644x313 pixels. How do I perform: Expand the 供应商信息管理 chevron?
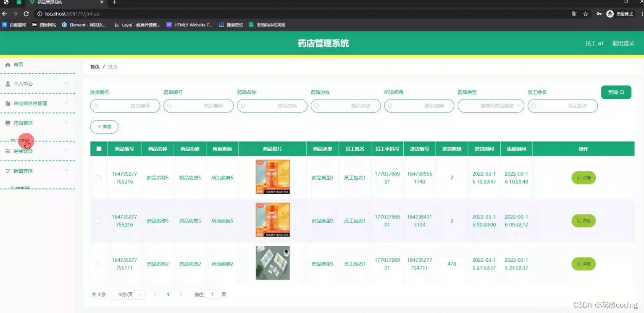click(66, 103)
